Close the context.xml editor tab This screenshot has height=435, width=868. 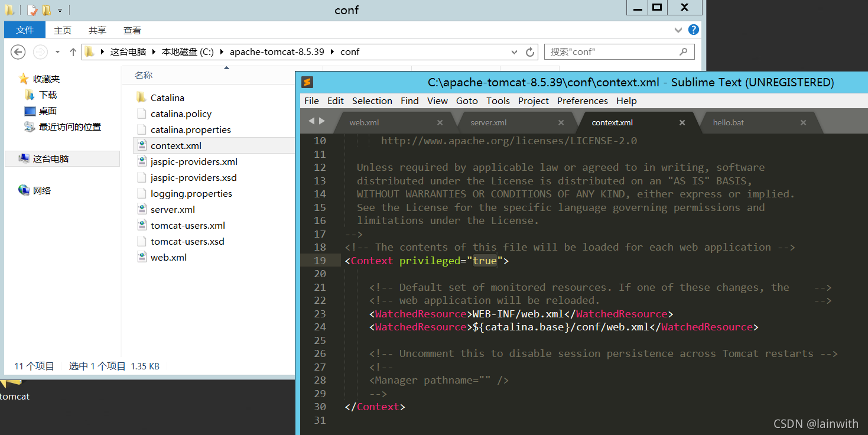(682, 123)
